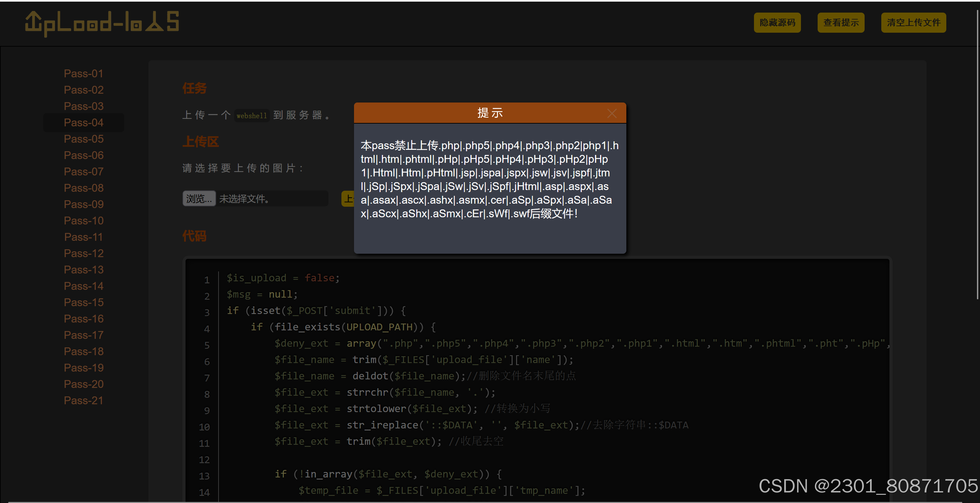Click the 查看提示 button

point(841,23)
